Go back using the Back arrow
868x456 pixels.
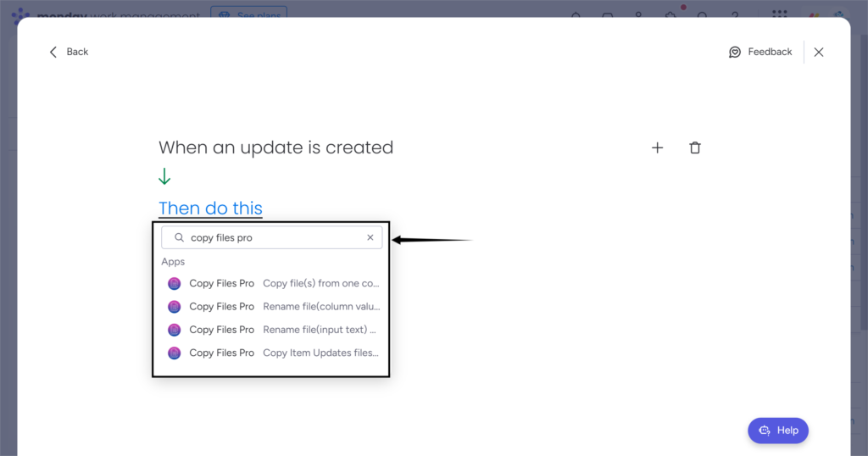(69, 52)
